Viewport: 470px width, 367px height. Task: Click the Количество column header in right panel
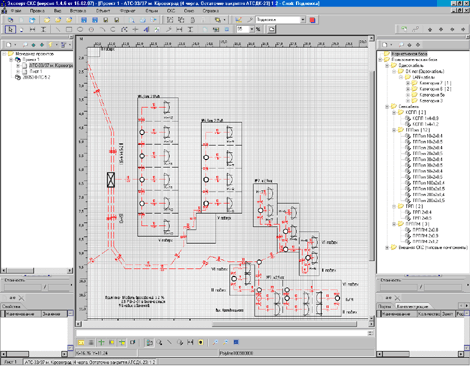[429, 314]
